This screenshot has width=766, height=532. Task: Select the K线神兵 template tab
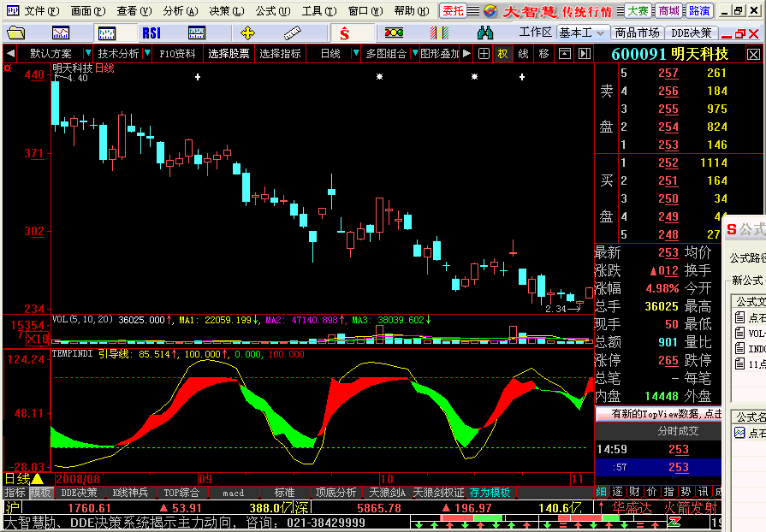130,493
